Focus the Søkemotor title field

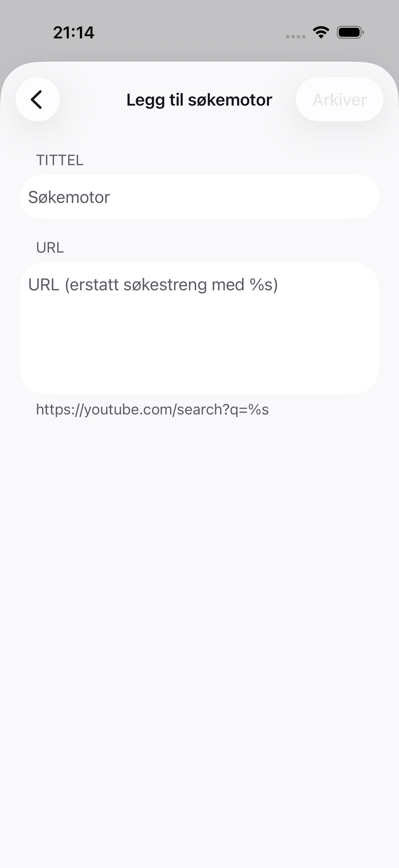199,197
